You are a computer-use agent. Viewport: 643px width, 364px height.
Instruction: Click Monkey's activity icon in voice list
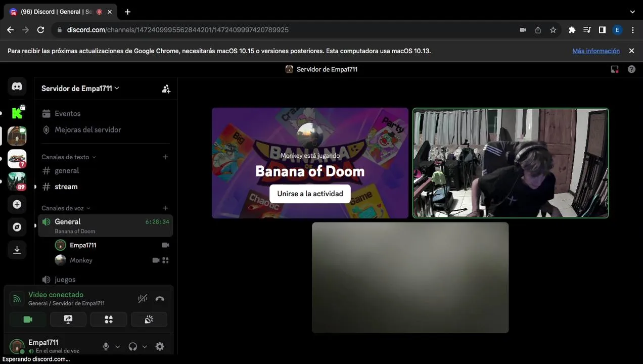click(x=165, y=260)
